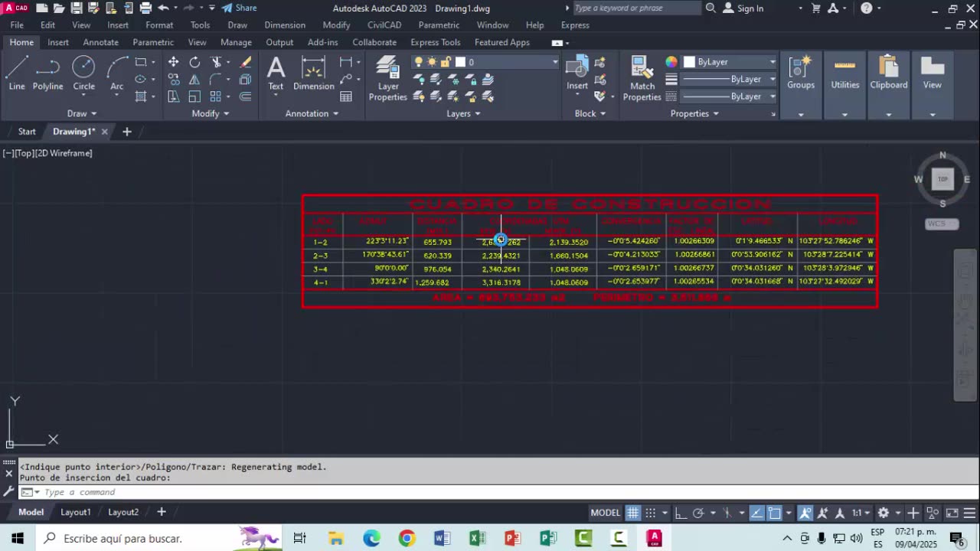Click the Scale tool
This screenshot has height=551, width=980.
pos(194,96)
